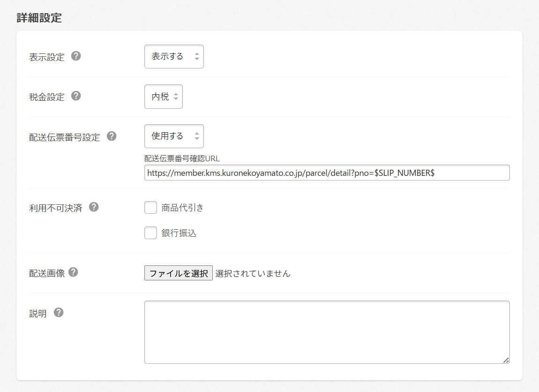
Task: Open the 使用する slip number dropdown
Action: point(174,136)
